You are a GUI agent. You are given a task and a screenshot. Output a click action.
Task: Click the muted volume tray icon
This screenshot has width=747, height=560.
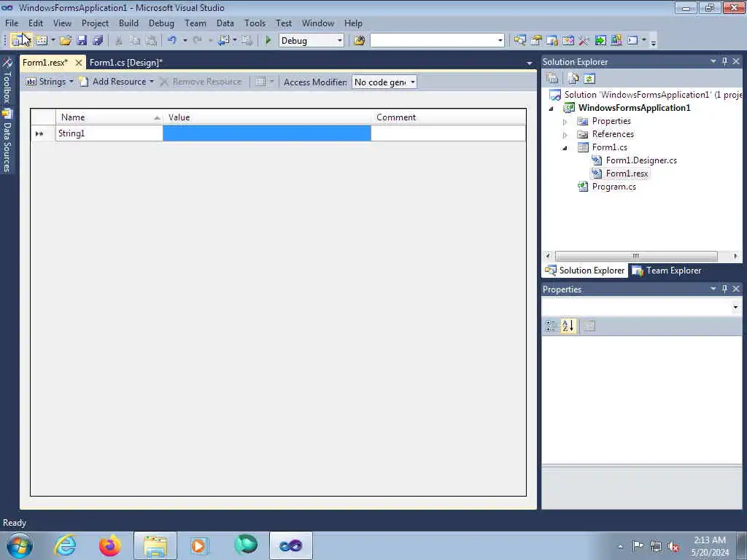[x=673, y=546]
